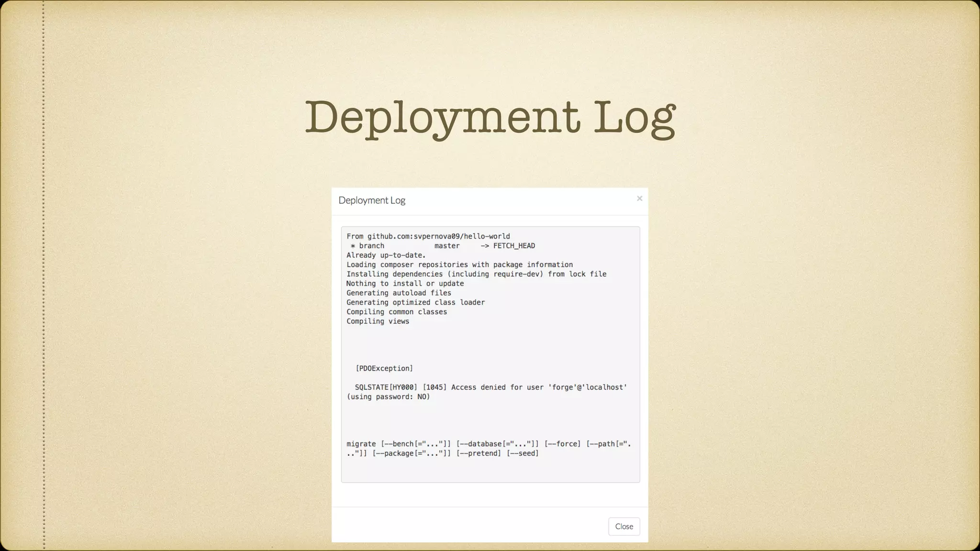This screenshot has width=980, height=551.
Task: Click 'Generating autoload files' log line
Action: pyautogui.click(x=399, y=293)
